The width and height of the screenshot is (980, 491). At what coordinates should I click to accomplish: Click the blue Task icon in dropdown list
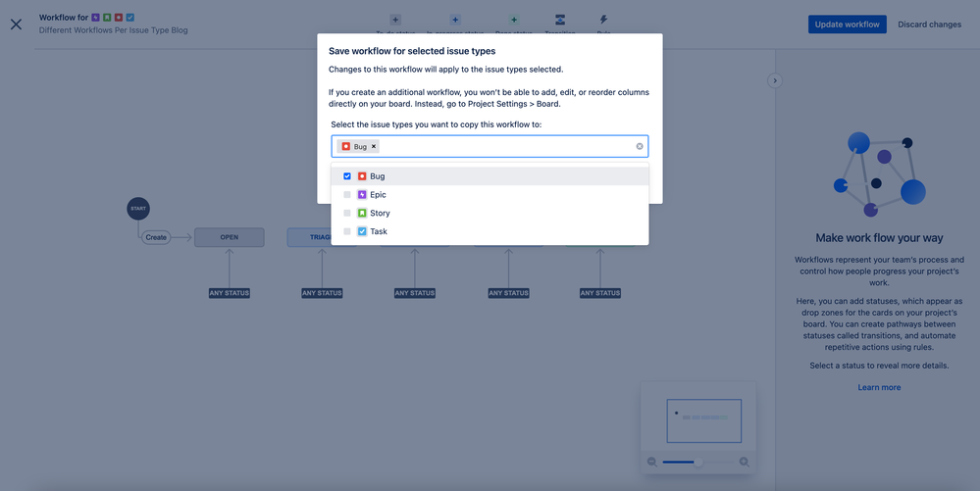pyautogui.click(x=362, y=231)
